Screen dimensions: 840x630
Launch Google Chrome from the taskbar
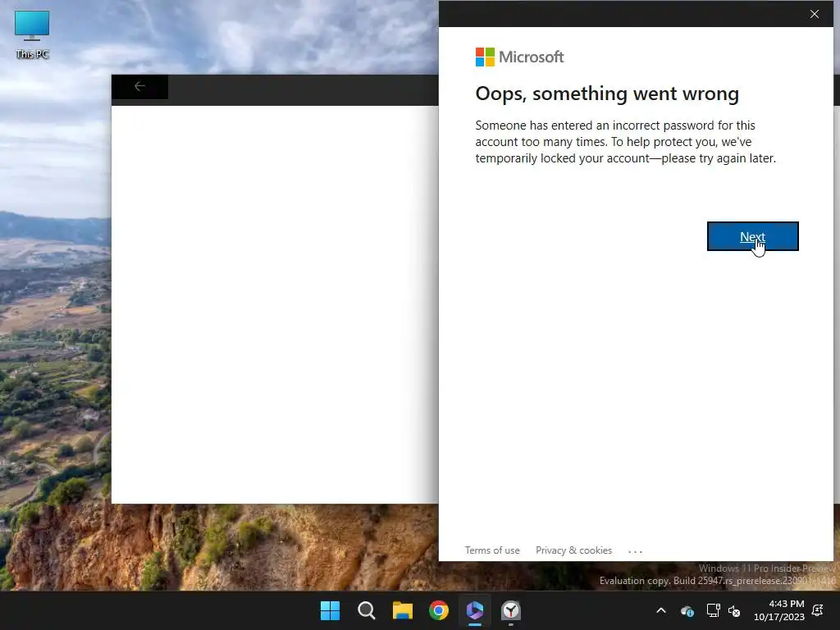pos(438,610)
